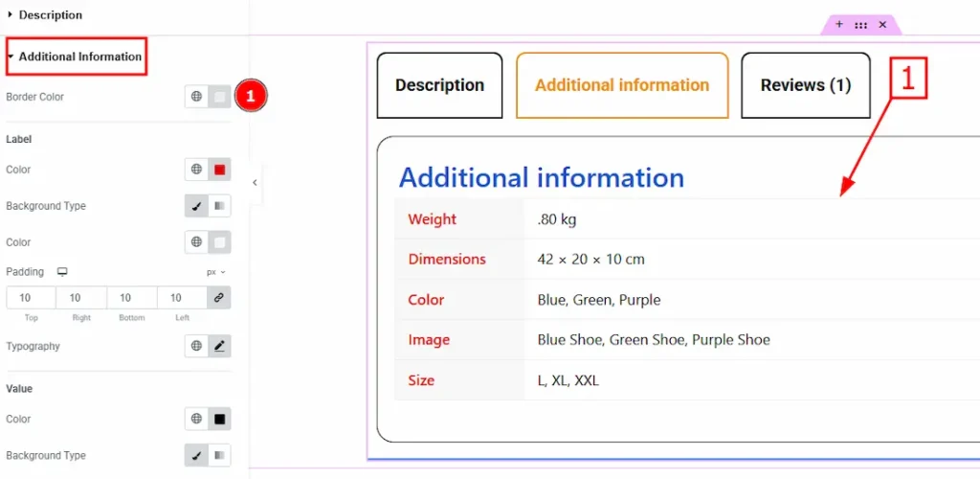This screenshot has height=479, width=980.
Task: Click the section drag handle dots icon
Action: pos(861,24)
